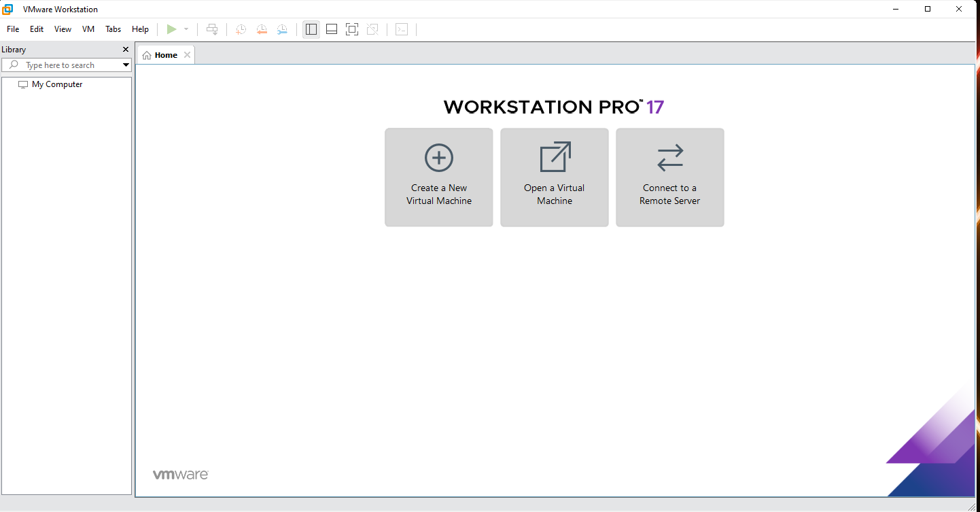Click the search magnifier icon in Library

[x=14, y=65]
